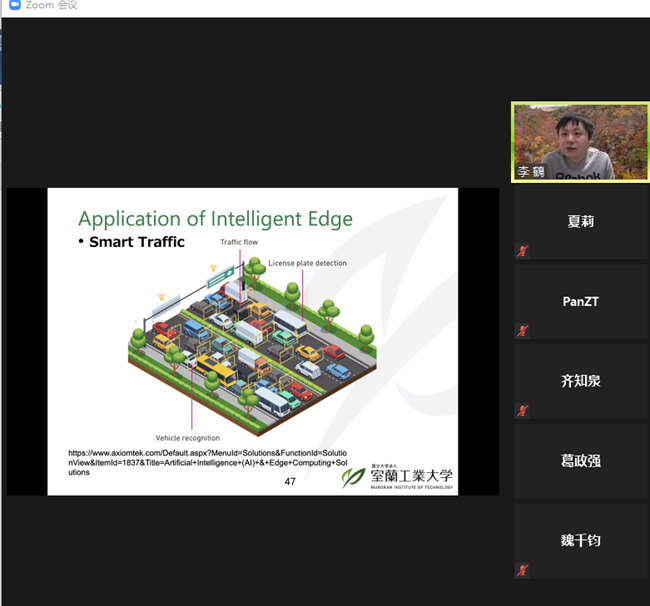Click the "Smart Traffic" bullet text
650x606 pixels.
click(137, 242)
